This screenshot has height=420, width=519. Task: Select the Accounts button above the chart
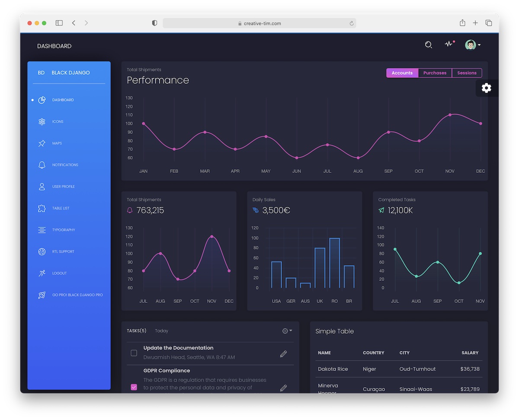click(x=402, y=73)
